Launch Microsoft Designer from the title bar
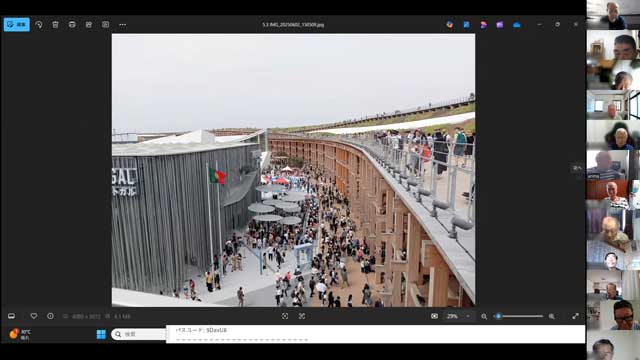The image size is (640, 360). click(x=483, y=24)
